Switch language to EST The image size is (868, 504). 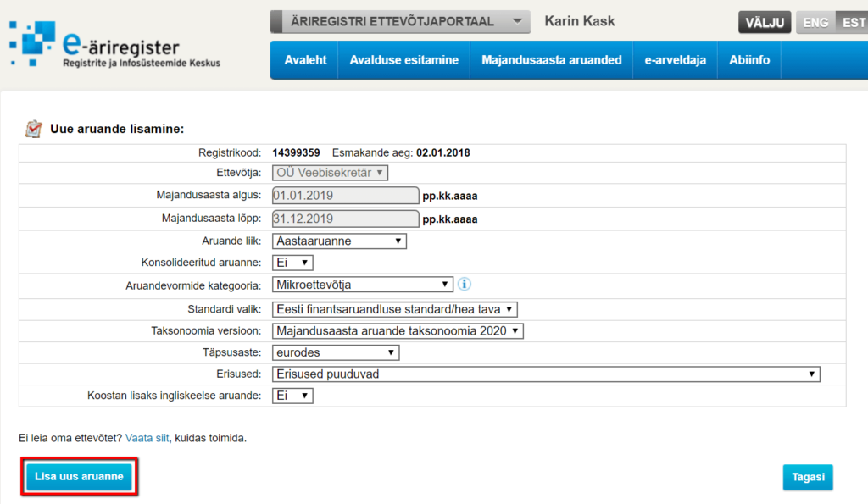pos(853,23)
